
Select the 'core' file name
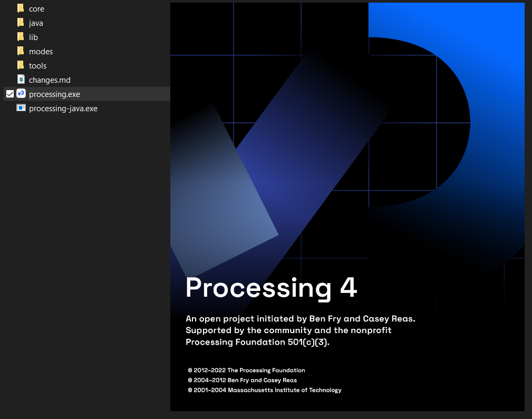[x=36, y=9]
